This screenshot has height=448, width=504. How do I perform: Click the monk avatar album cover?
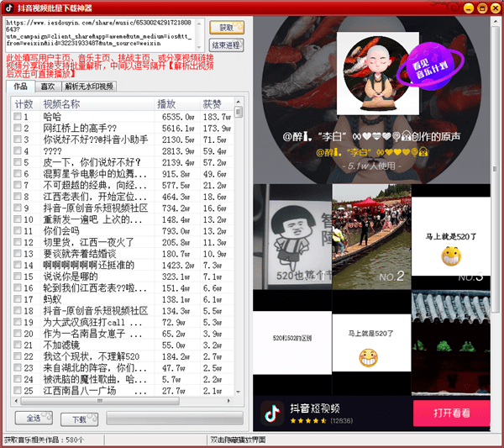coord(378,73)
